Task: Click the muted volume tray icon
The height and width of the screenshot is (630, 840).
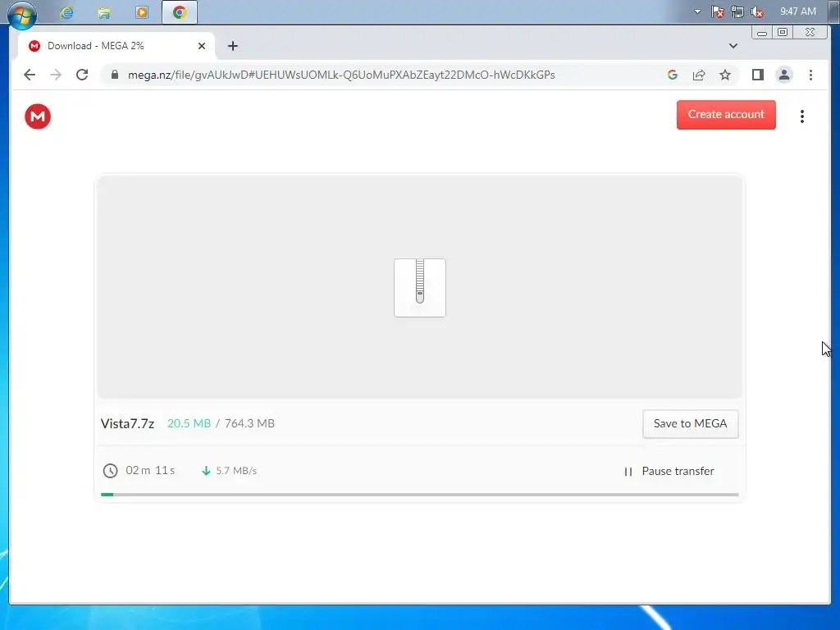Action: [x=757, y=11]
